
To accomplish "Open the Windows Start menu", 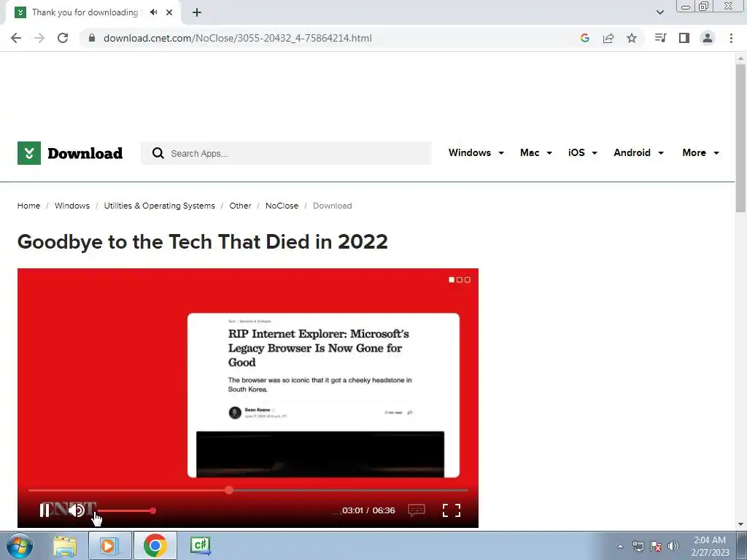I will (19, 545).
